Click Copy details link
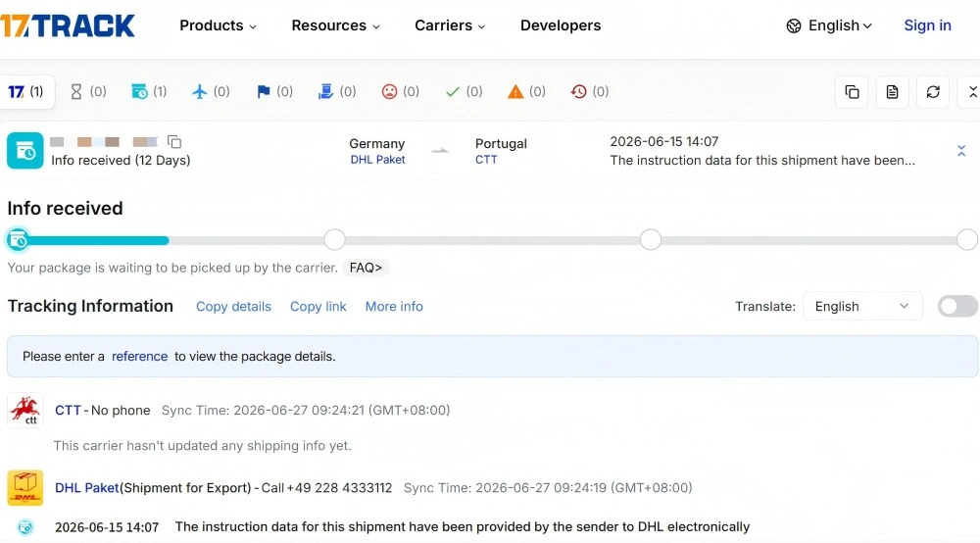The width and height of the screenshot is (980, 543). [234, 307]
